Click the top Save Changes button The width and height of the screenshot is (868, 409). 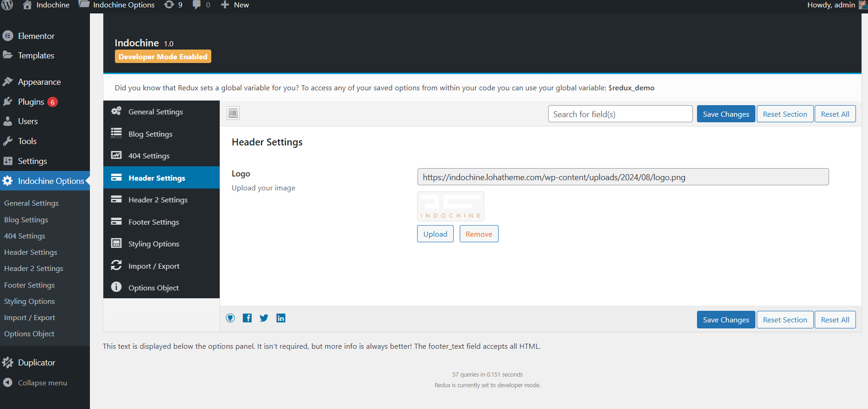726,114
